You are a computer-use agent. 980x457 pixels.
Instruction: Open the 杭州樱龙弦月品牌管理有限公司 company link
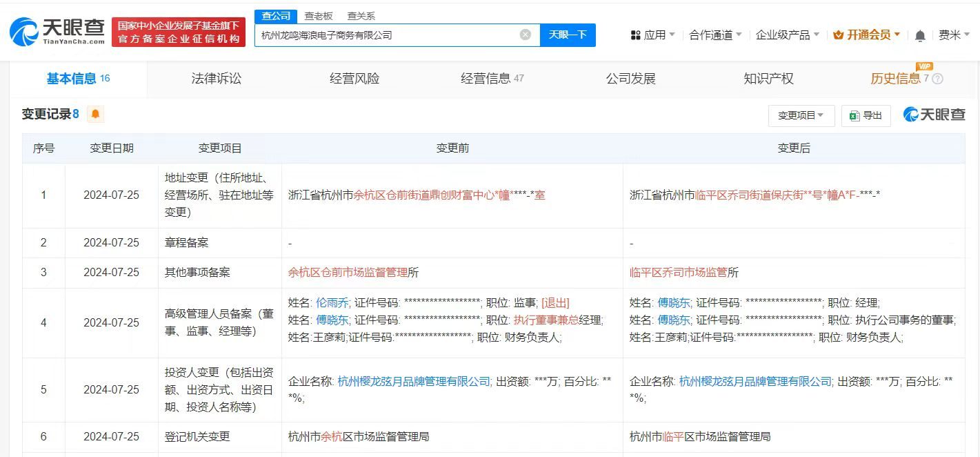412,380
